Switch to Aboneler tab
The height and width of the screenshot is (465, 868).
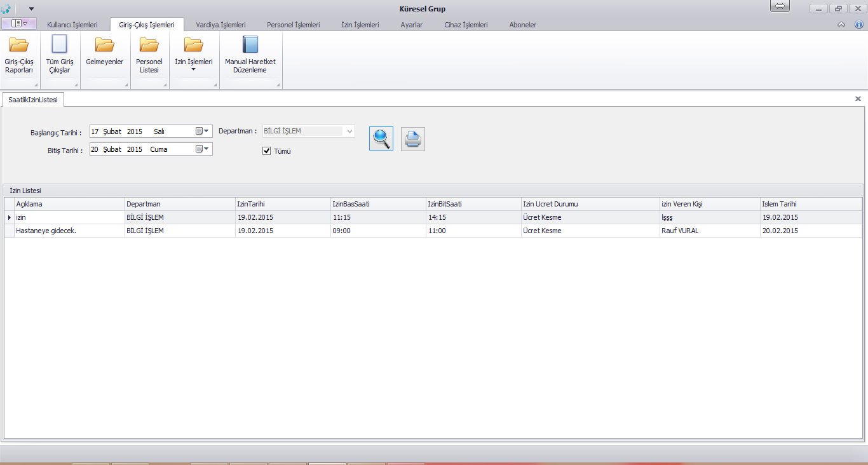click(523, 25)
